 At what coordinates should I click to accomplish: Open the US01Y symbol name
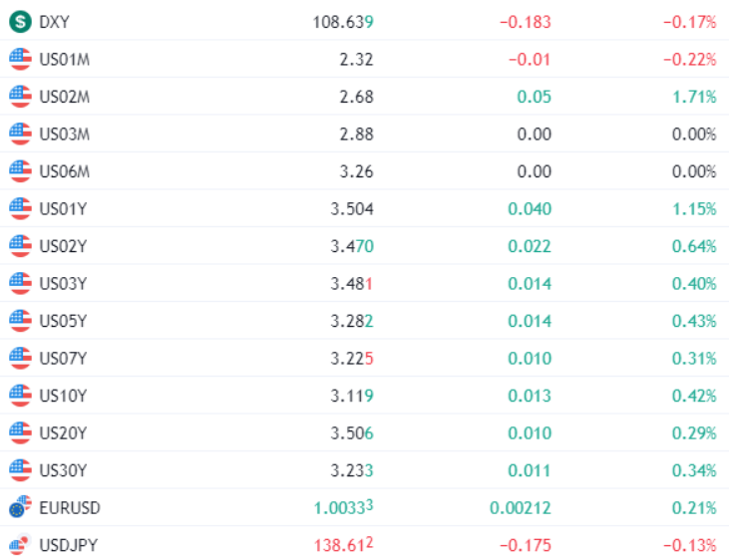[63, 209]
